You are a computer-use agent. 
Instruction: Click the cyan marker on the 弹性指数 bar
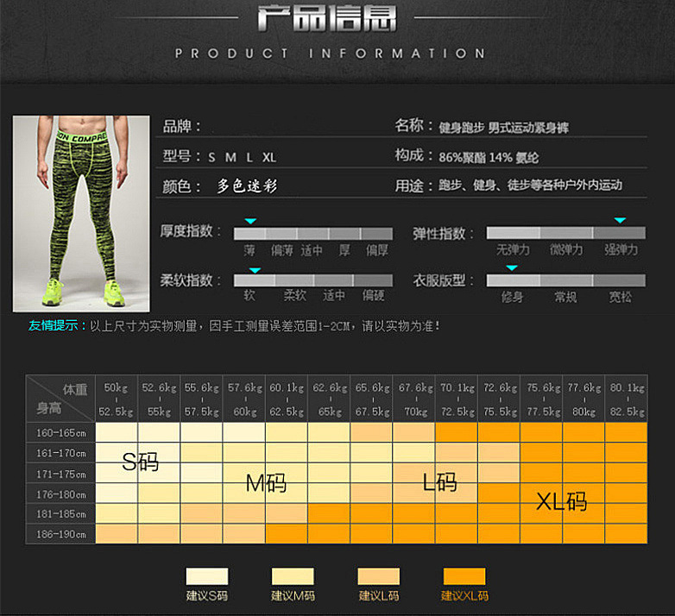click(619, 221)
